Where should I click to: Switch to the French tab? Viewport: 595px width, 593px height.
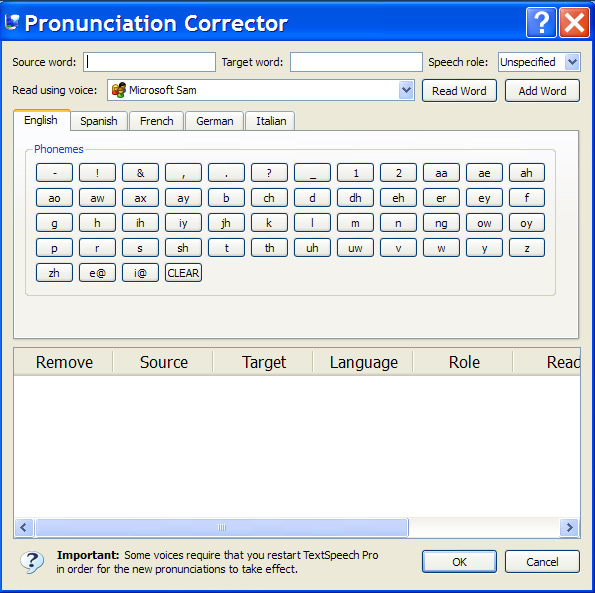click(156, 121)
